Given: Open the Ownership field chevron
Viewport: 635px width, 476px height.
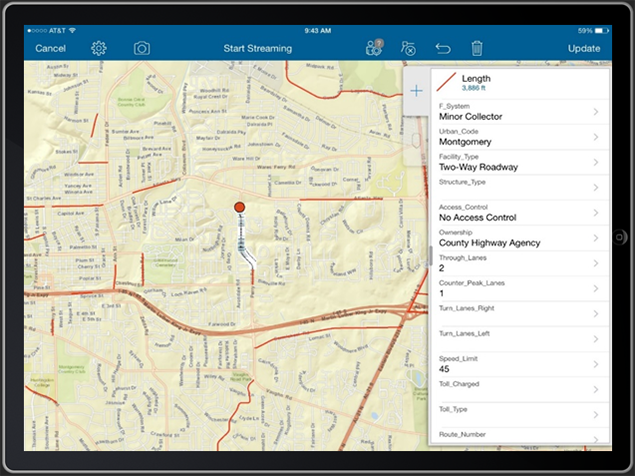Looking at the screenshot, I should point(596,238).
